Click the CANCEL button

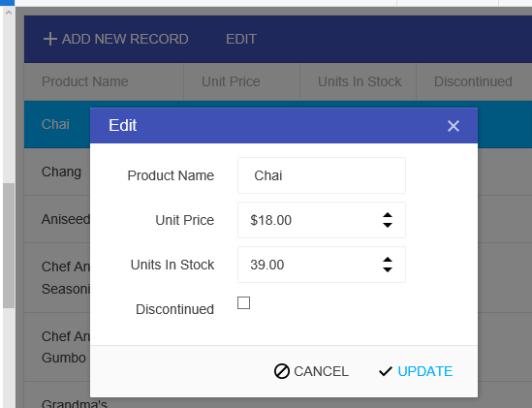pos(311,371)
